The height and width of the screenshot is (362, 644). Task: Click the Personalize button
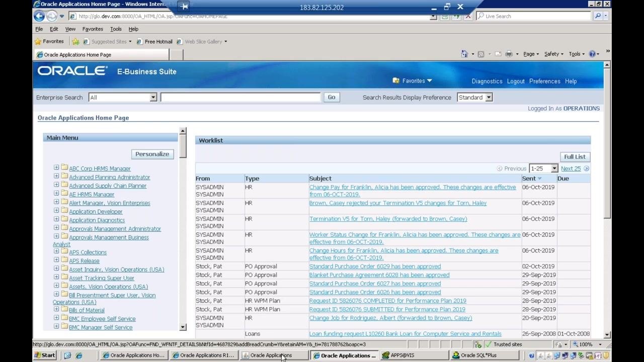[152, 154]
